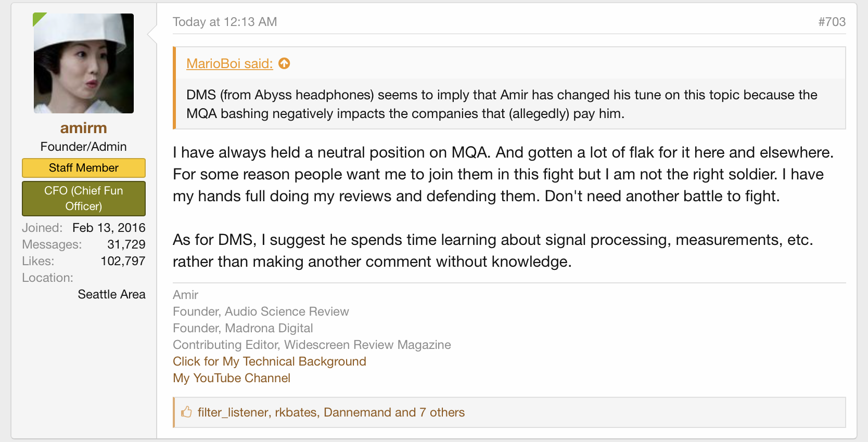Open rkbates' profile from likes list
The height and width of the screenshot is (442, 868).
[x=296, y=412]
